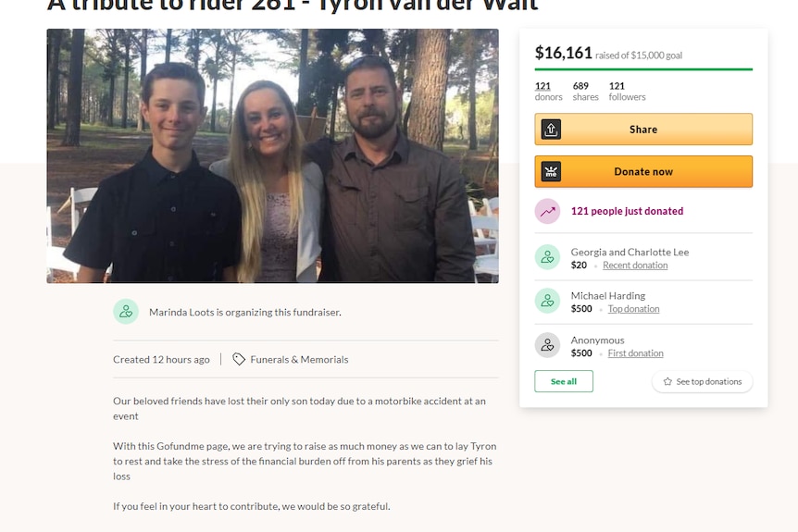Image resolution: width=798 pixels, height=532 pixels.
Task: Click the 121 donors count
Action: (549, 91)
